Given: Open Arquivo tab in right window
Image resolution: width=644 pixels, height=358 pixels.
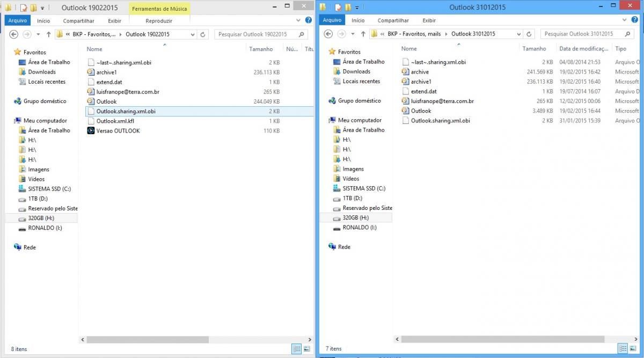Looking at the screenshot, I should pyautogui.click(x=332, y=20).
